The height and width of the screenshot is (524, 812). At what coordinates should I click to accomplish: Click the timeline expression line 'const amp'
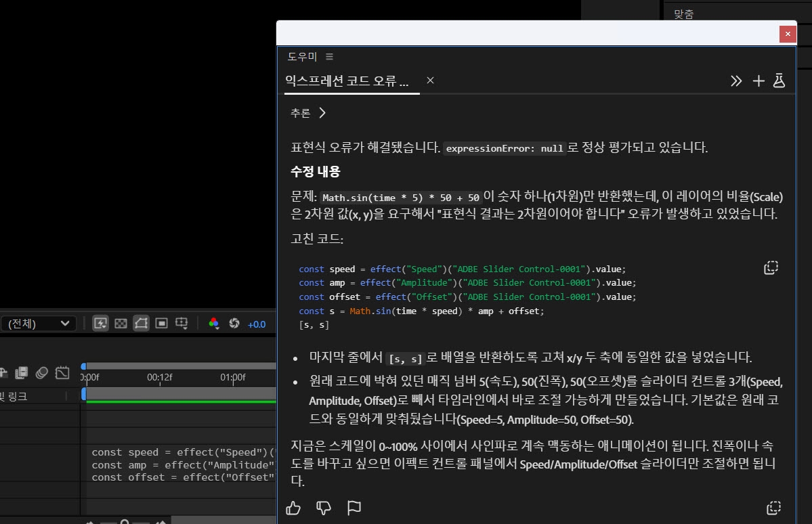[x=184, y=465]
